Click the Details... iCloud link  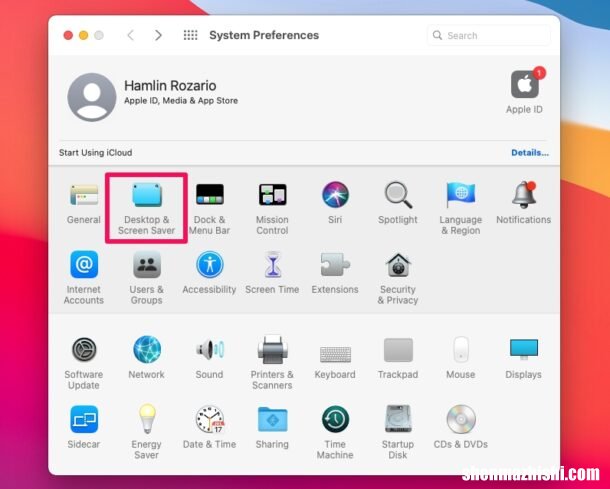pos(530,152)
